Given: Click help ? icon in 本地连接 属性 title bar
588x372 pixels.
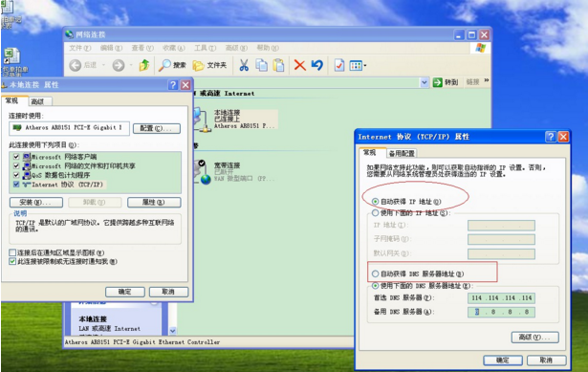Looking at the screenshot, I should [x=173, y=85].
